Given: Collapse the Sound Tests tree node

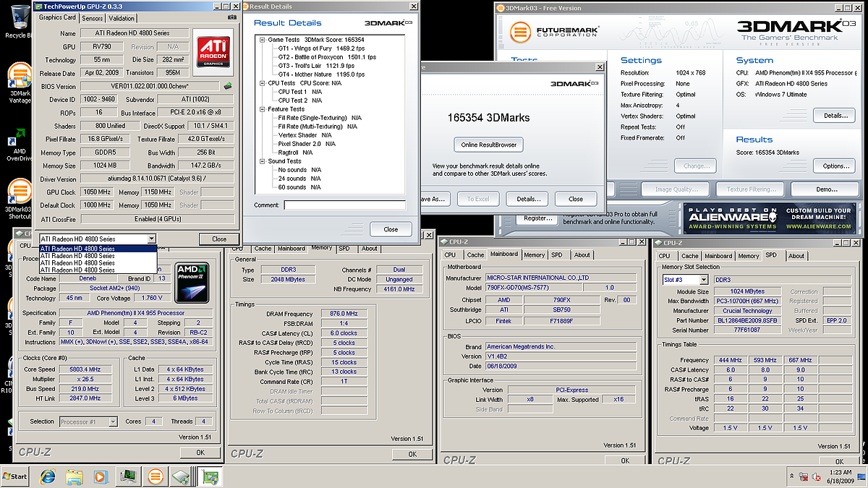Looking at the screenshot, I should [x=261, y=161].
